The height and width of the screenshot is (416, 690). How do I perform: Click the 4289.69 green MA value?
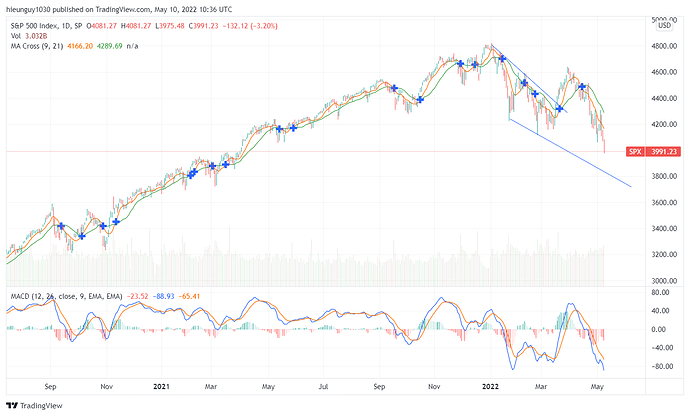(110, 46)
